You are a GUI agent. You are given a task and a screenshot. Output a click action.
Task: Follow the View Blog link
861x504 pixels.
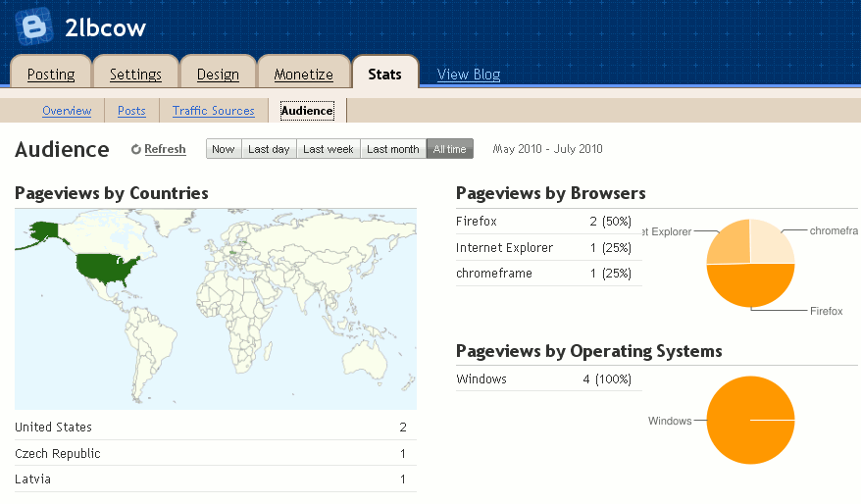click(469, 75)
